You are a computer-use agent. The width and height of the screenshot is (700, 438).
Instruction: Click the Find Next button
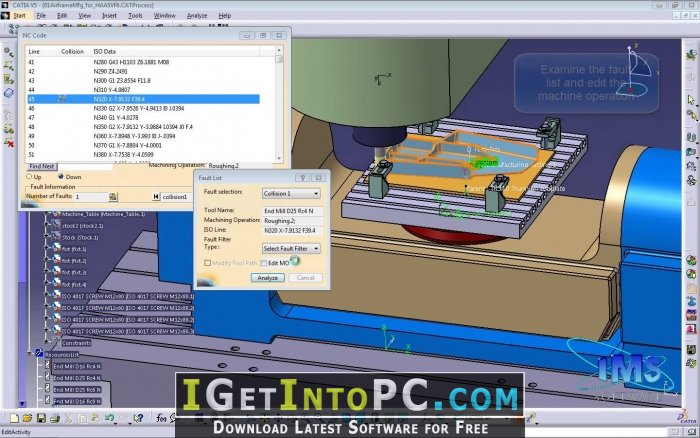tap(41, 166)
